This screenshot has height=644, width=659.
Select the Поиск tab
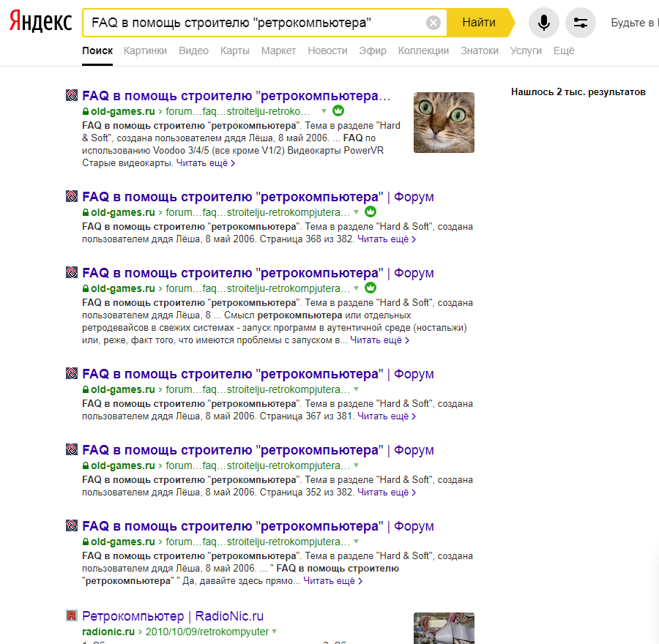click(97, 50)
